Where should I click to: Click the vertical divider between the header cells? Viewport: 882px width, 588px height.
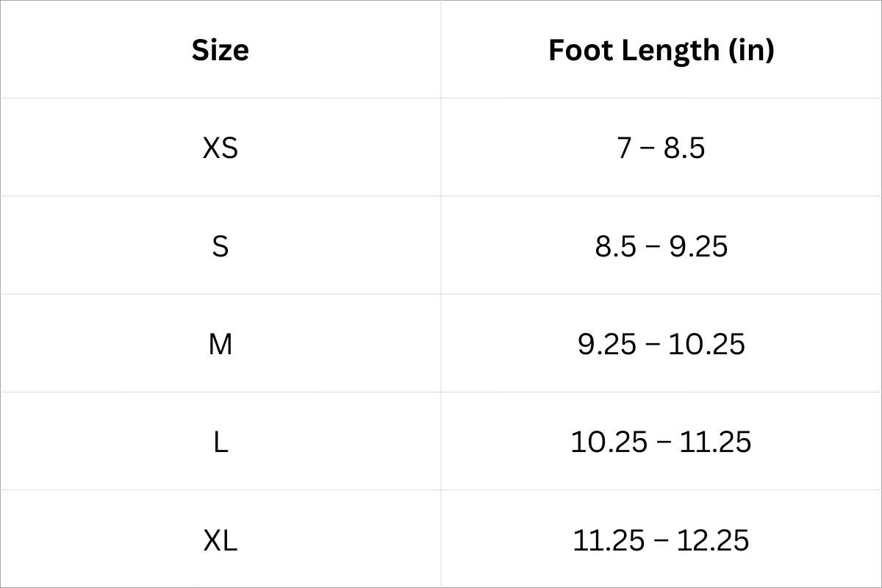click(x=441, y=50)
